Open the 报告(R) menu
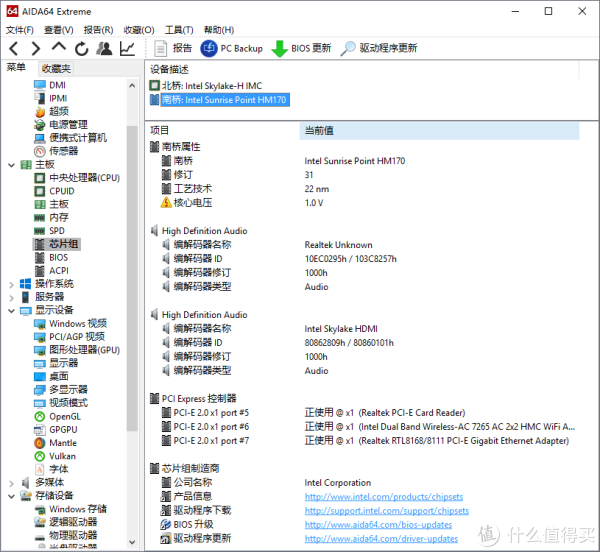600x552 pixels. [98, 30]
